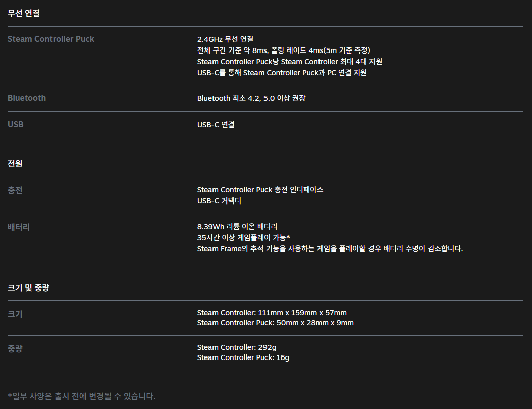The width and height of the screenshot is (532, 409).
Task: Click the Puck charging interface text line
Action: point(260,190)
